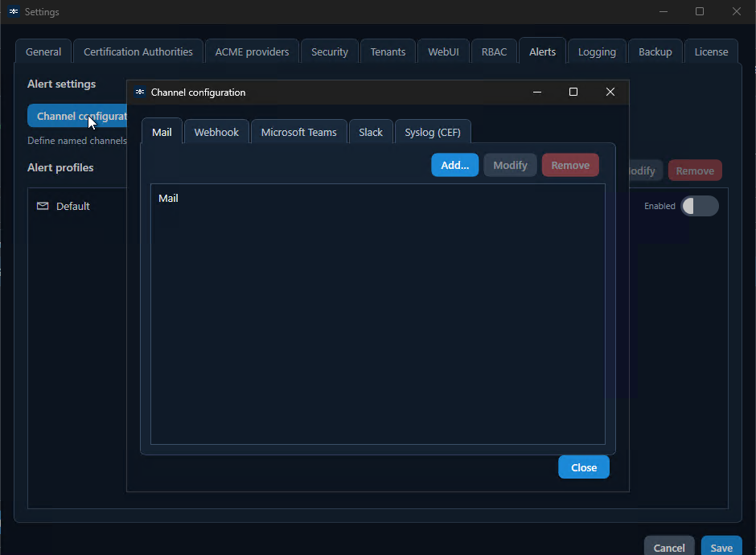The image size is (756, 555).
Task: Switch to the RBAC tab
Action: tap(494, 51)
